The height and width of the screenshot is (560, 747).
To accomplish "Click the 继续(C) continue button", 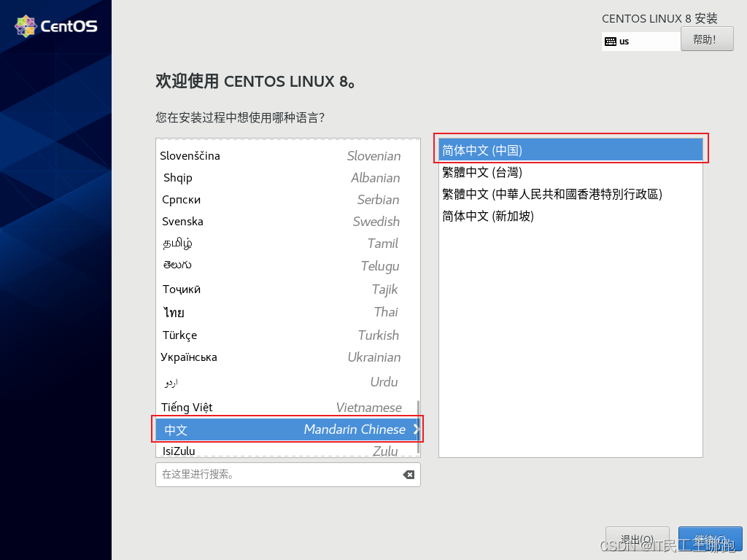I will pyautogui.click(x=709, y=539).
